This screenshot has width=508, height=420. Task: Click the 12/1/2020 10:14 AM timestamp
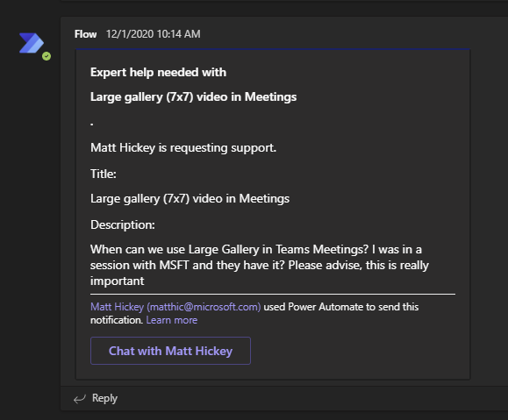[154, 34]
